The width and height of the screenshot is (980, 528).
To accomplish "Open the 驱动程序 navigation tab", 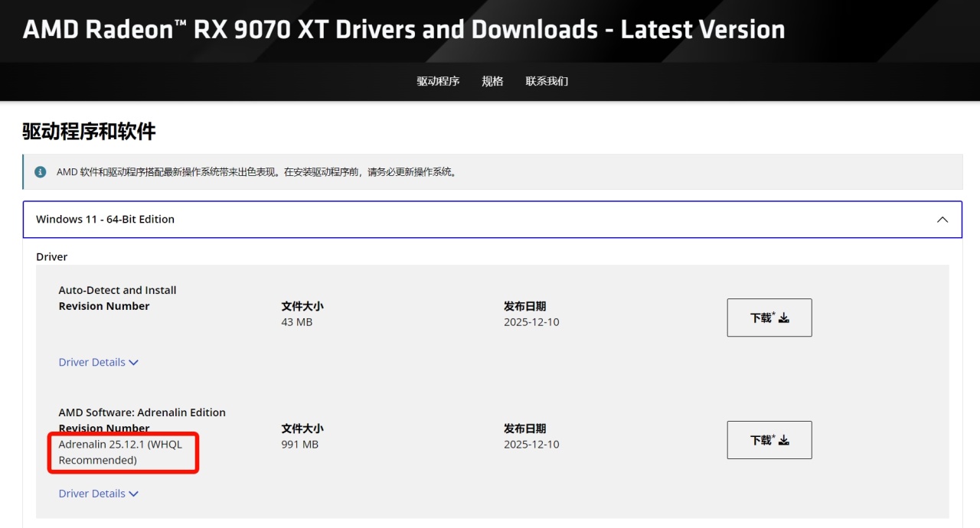I will pos(438,81).
